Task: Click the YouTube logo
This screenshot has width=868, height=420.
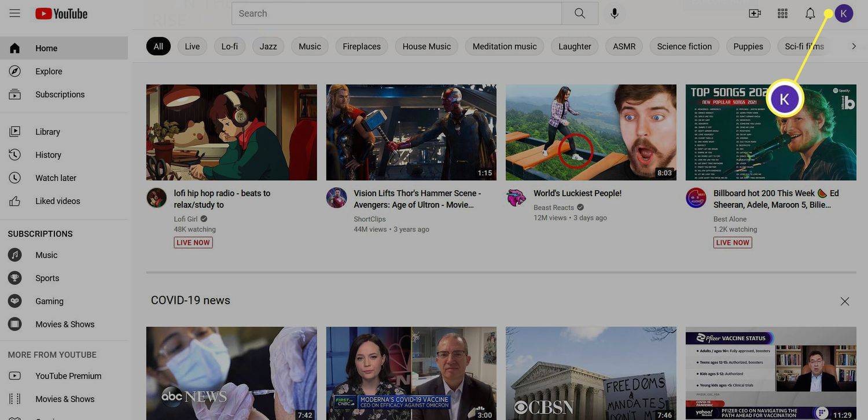Action: tap(61, 13)
